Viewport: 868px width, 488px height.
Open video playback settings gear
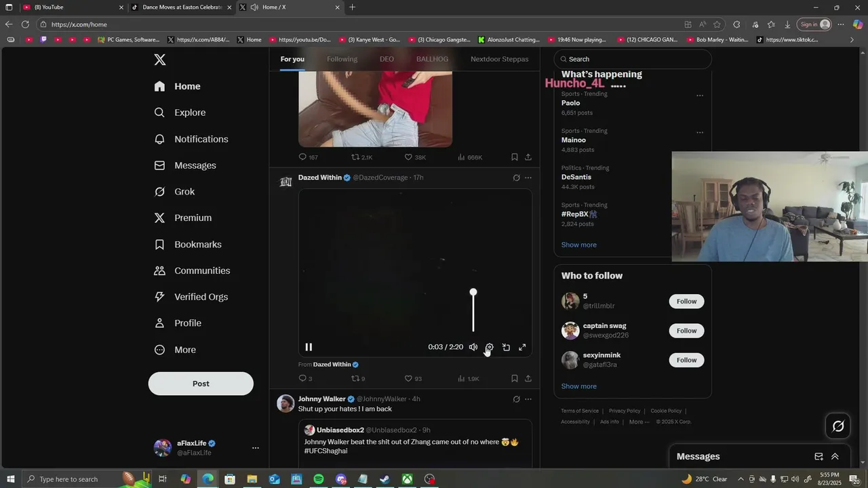click(490, 347)
